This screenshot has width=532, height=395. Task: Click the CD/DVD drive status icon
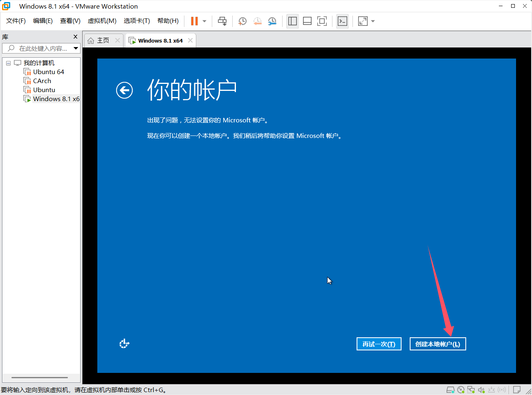click(x=461, y=390)
